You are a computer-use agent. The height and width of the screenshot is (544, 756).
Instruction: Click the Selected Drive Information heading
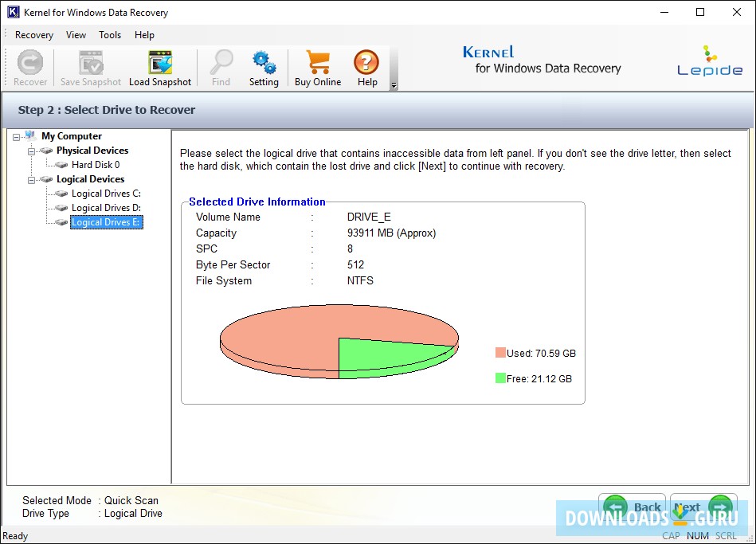[257, 202]
